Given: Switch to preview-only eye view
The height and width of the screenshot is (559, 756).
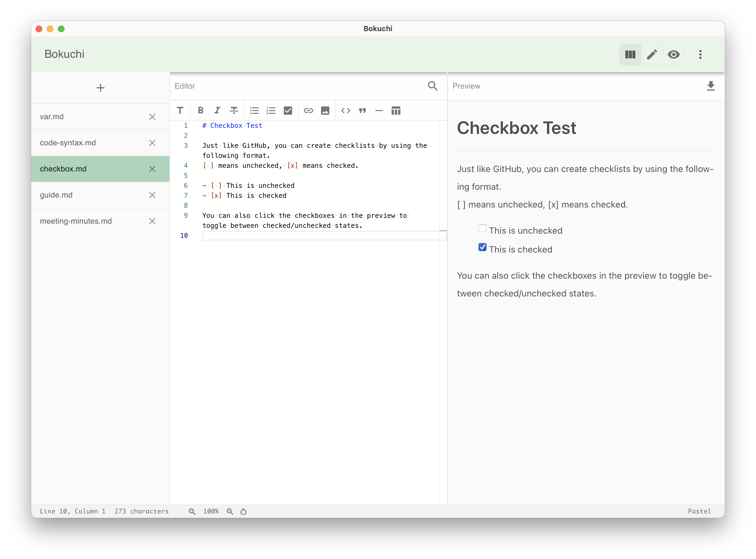Looking at the screenshot, I should pos(673,54).
